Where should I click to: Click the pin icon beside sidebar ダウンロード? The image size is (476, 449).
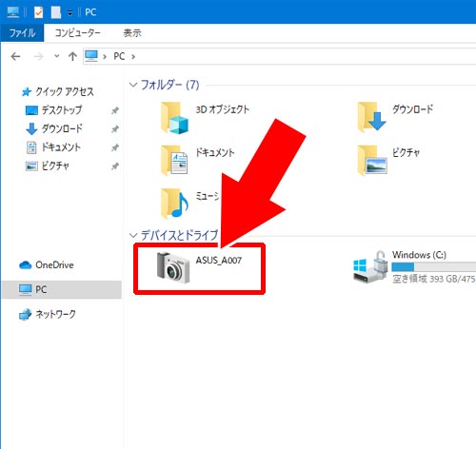(x=115, y=128)
